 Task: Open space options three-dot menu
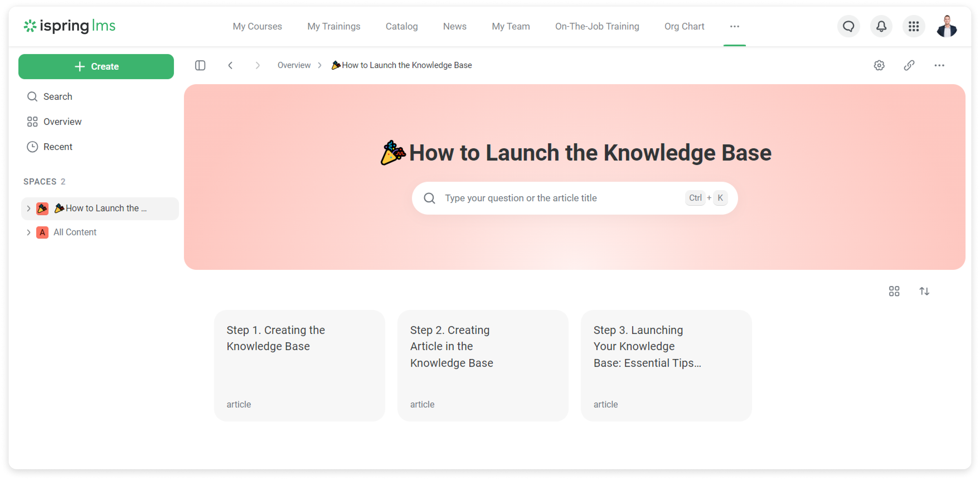pos(939,66)
